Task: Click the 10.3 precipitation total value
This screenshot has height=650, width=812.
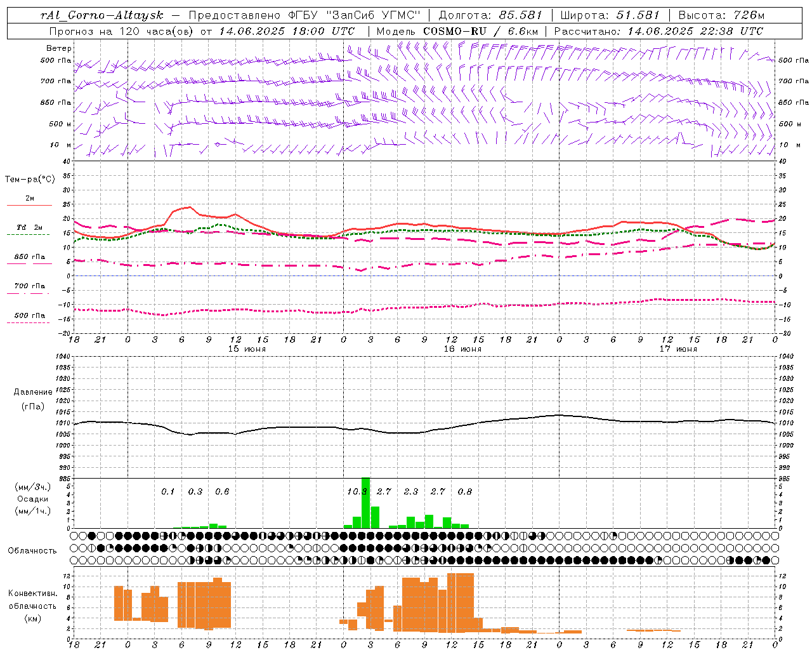Action: click(x=357, y=491)
